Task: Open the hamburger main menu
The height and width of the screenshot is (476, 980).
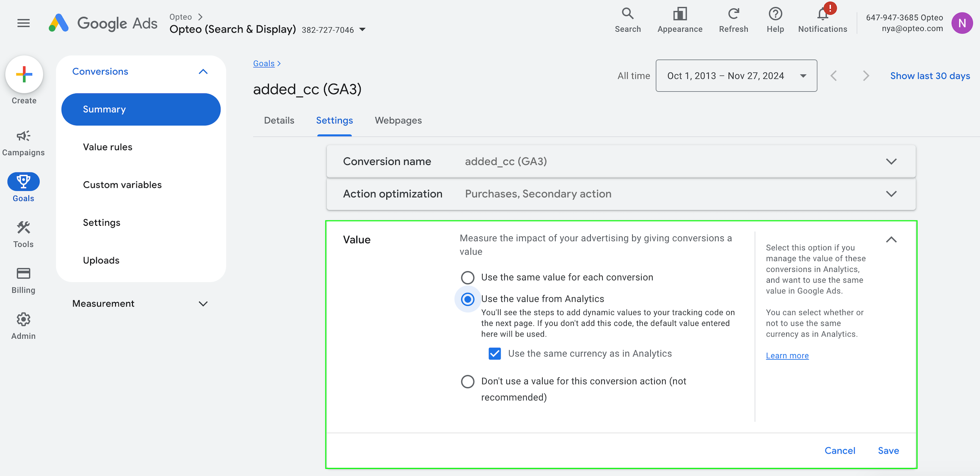Action: (24, 23)
